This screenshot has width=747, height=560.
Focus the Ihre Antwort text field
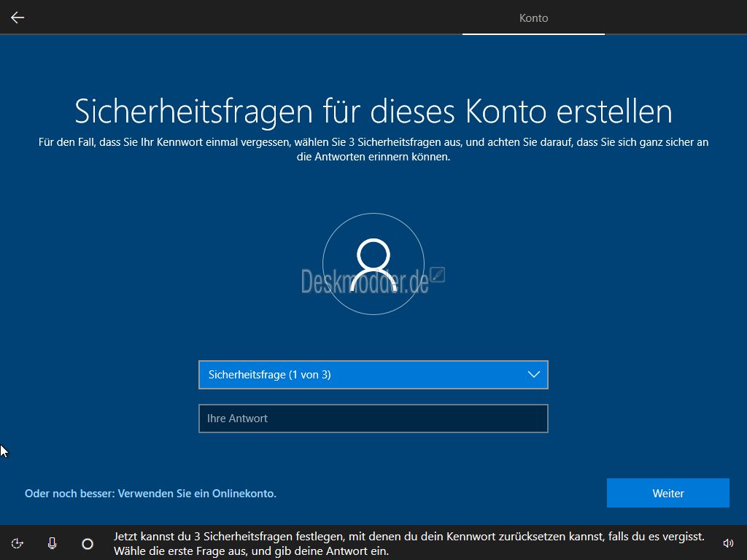[373, 419]
